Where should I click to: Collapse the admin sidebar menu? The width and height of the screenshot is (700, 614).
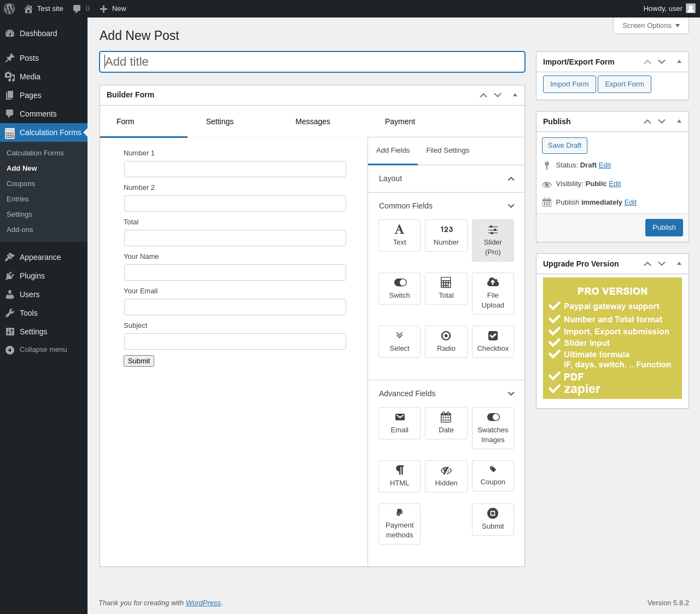(x=44, y=350)
